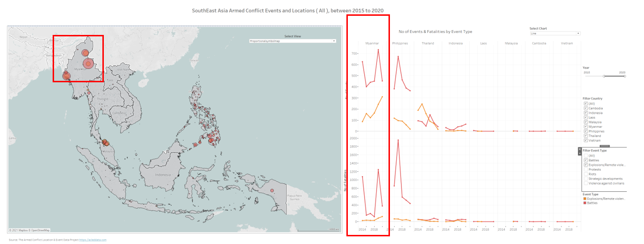Screen dimensions: 644x244
Task: Click the red Battles legend swatch
Action: (585, 203)
